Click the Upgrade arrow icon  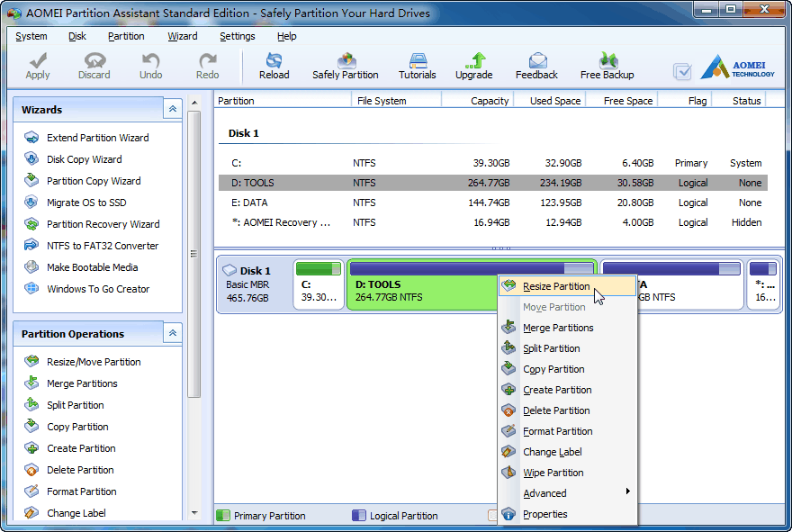pos(475,60)
